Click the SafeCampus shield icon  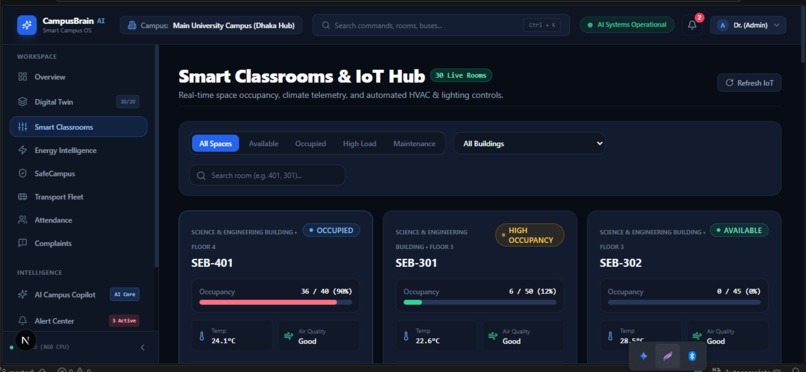tap(23, 174)
